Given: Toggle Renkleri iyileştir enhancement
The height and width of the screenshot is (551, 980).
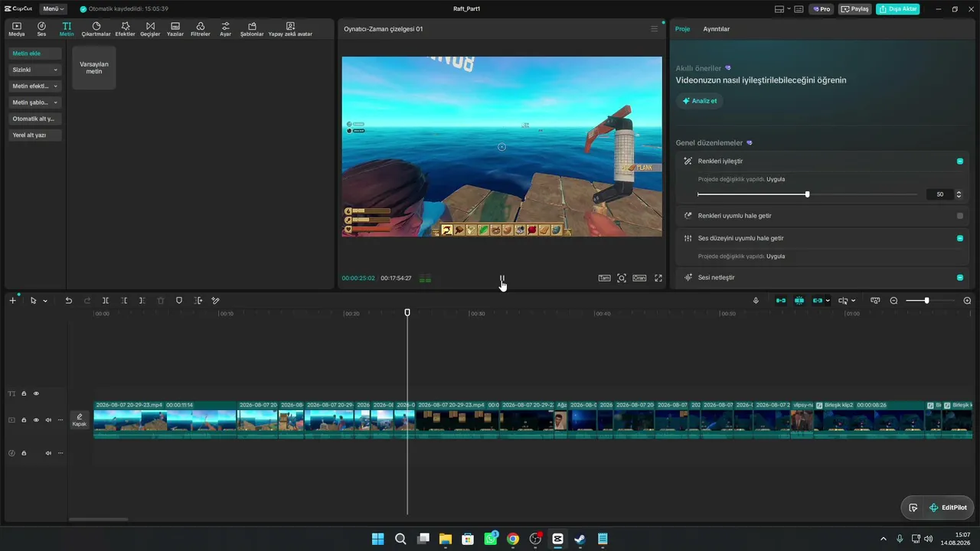Looking at the screenshot, I should click(960, 161).
